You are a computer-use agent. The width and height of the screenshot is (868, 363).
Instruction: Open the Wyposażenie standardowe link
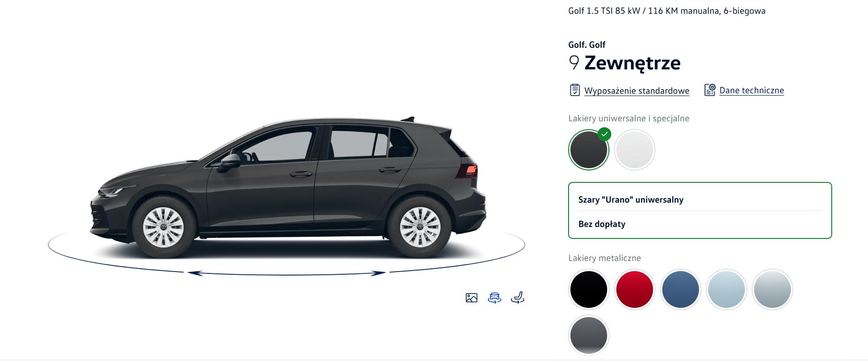(637, 91)
